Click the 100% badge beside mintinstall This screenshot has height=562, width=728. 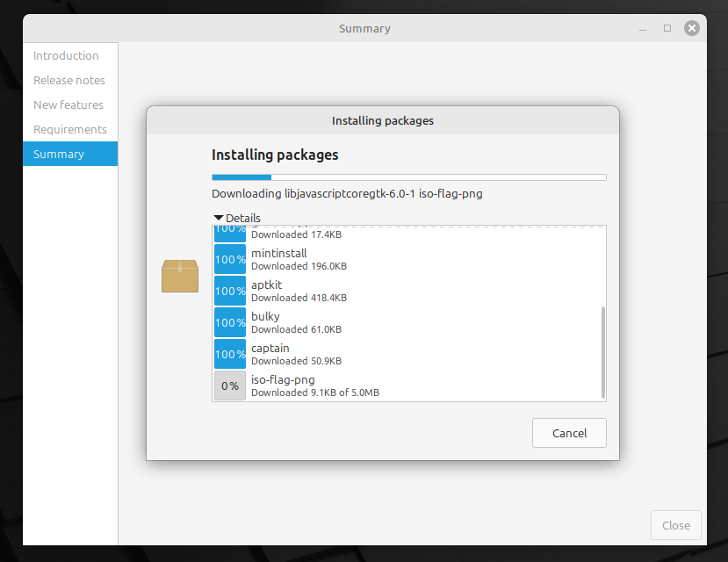tap(230, 260)
